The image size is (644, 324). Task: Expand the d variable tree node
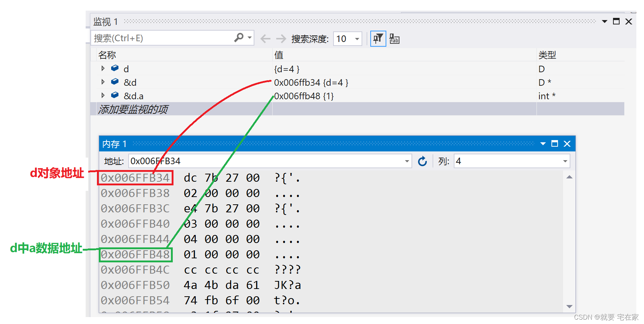(103, 69)
